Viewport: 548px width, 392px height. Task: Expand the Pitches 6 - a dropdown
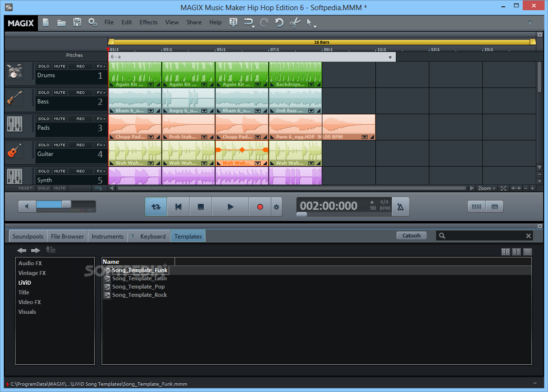click(390, 57)
